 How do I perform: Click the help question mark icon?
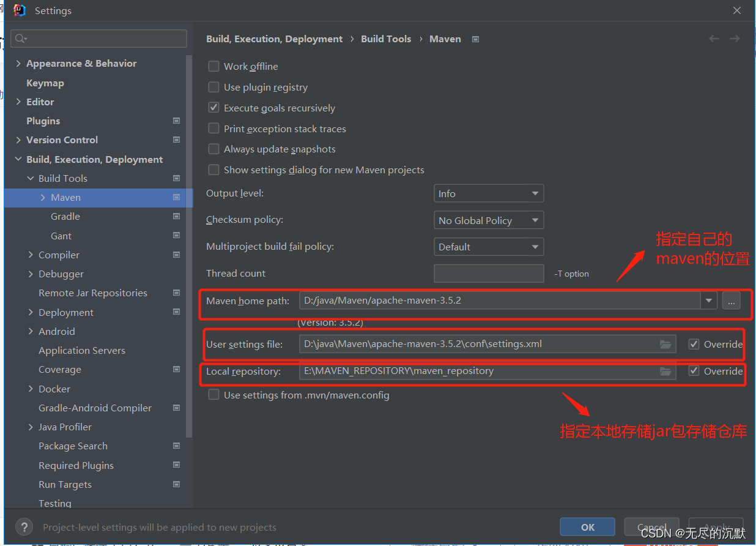(x=24, y=527)
